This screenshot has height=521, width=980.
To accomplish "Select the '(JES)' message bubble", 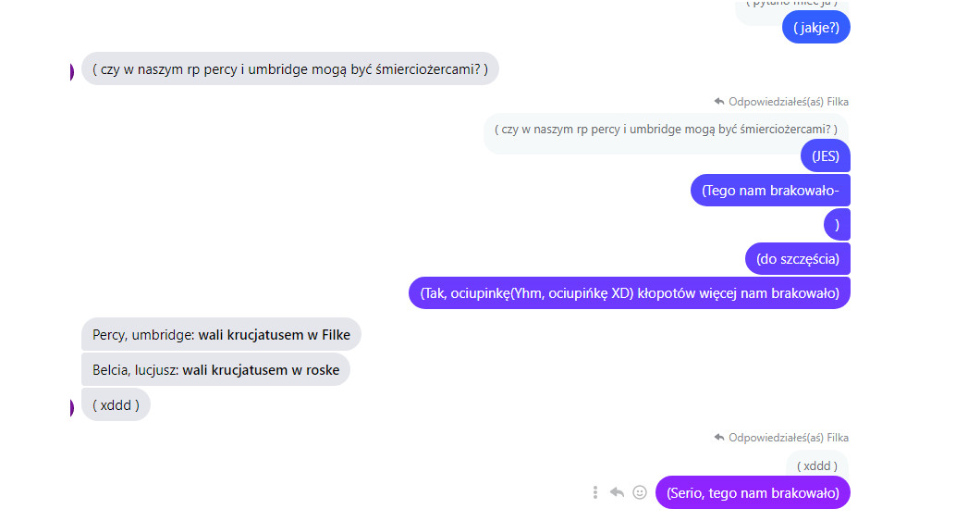I will click(825, 156).
